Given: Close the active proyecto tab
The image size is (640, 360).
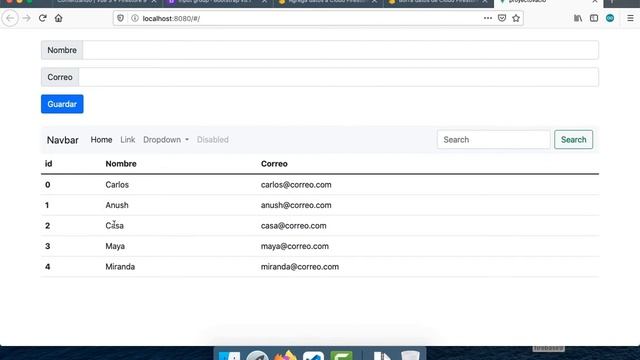Looking at the screenshot, I should (x=595, y=2).
